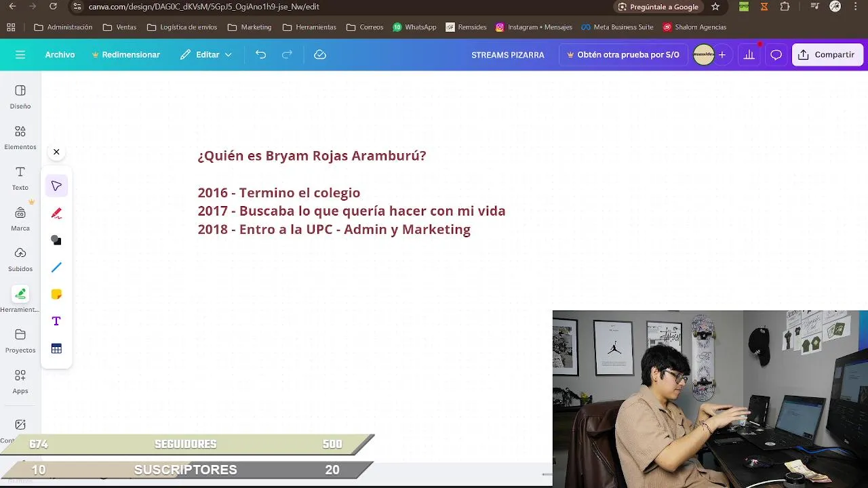Open the Marca sidebar panel
The height and width of the screenshot is (488, 868).
20,219
